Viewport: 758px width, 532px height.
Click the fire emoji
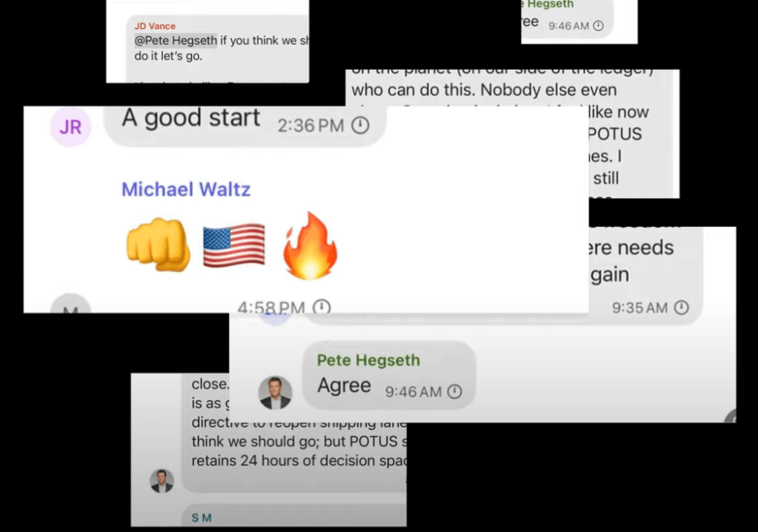pos(310,245)
